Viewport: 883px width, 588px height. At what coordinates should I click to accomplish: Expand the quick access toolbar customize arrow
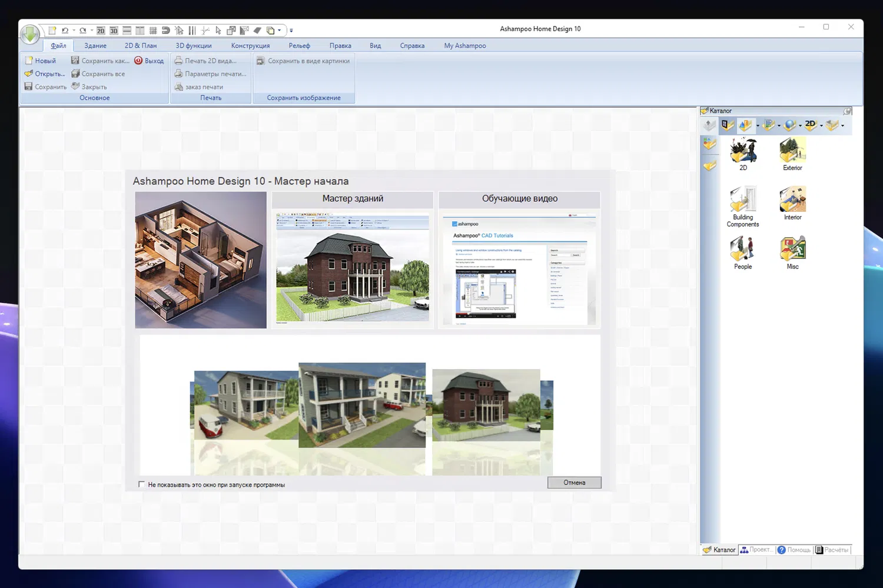291,31
